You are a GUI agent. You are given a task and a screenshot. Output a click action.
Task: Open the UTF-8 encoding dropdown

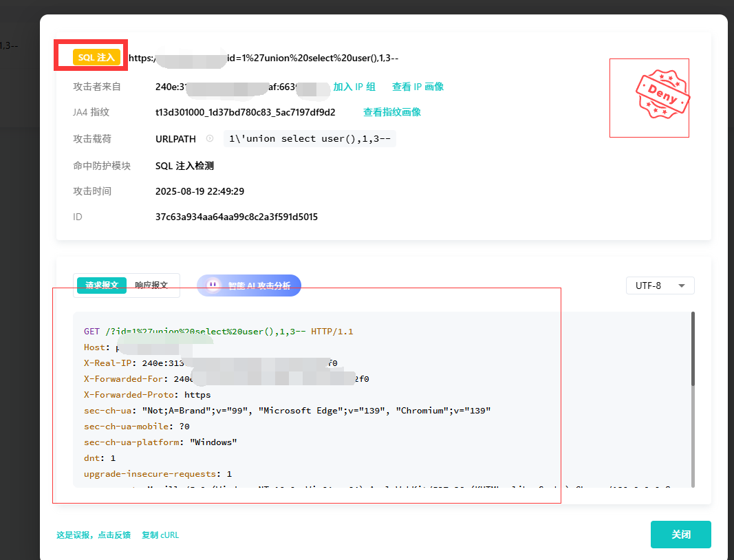660,286
